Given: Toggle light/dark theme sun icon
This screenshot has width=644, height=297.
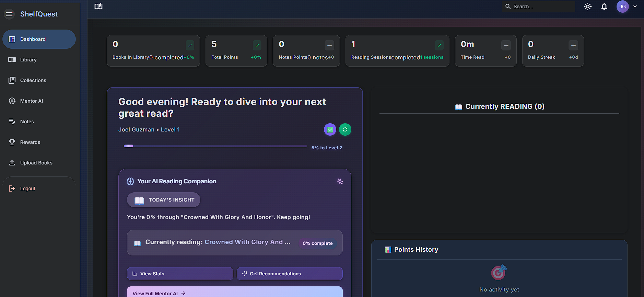Looking at the screenshot, I should [x=588, y=7].
